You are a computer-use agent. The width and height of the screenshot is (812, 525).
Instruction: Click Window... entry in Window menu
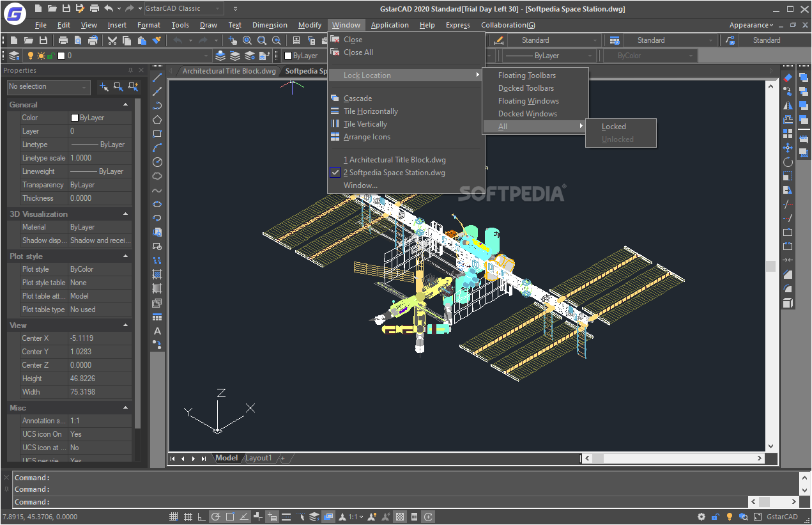click(x=360, y=185)
